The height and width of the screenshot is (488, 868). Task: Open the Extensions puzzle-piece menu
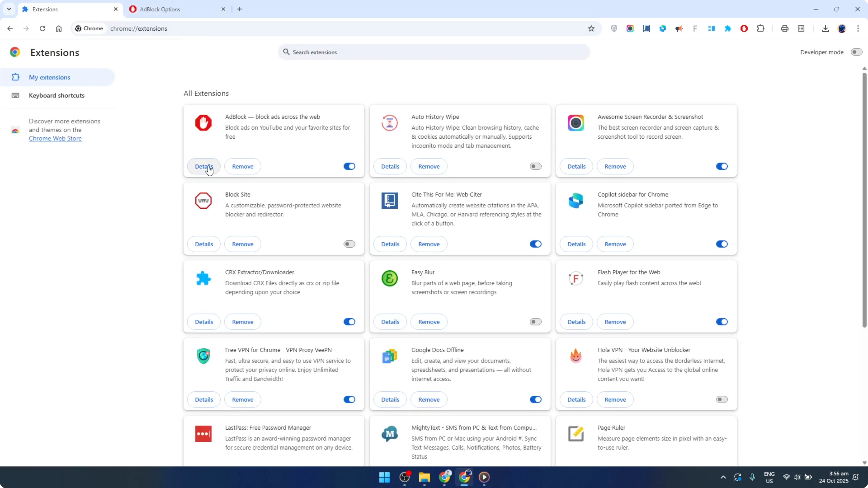coord(761,28)
